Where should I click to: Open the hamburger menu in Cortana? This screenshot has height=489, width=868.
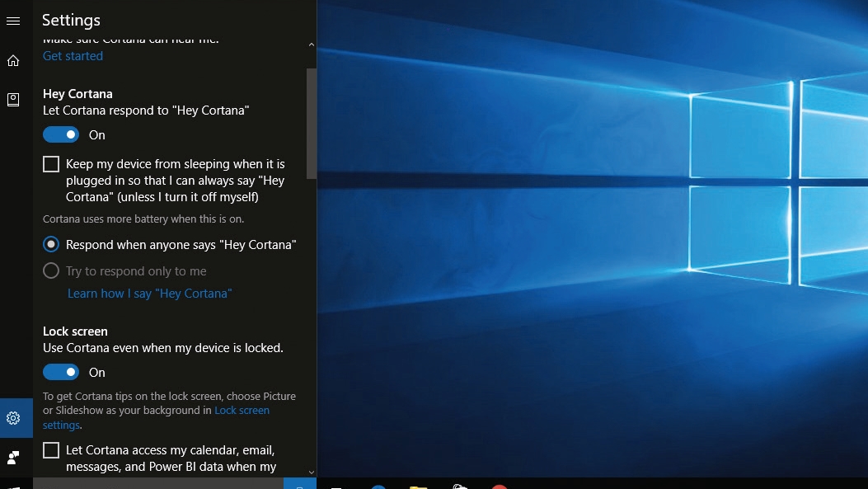click(x=13, y=21)
